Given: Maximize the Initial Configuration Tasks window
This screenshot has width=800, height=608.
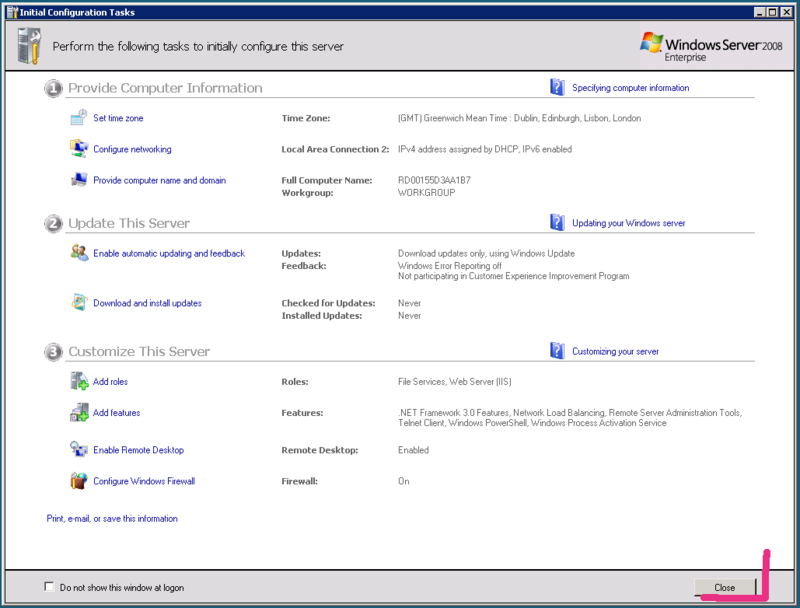Looking at the screenshot, I should click(773, 12).
